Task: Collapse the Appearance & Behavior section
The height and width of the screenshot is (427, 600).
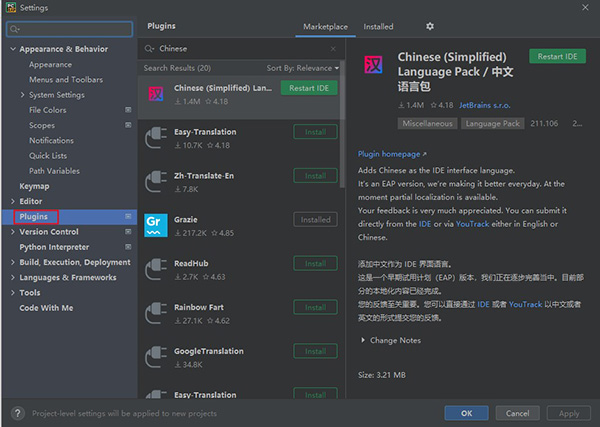Action: [x=13, y=49]
